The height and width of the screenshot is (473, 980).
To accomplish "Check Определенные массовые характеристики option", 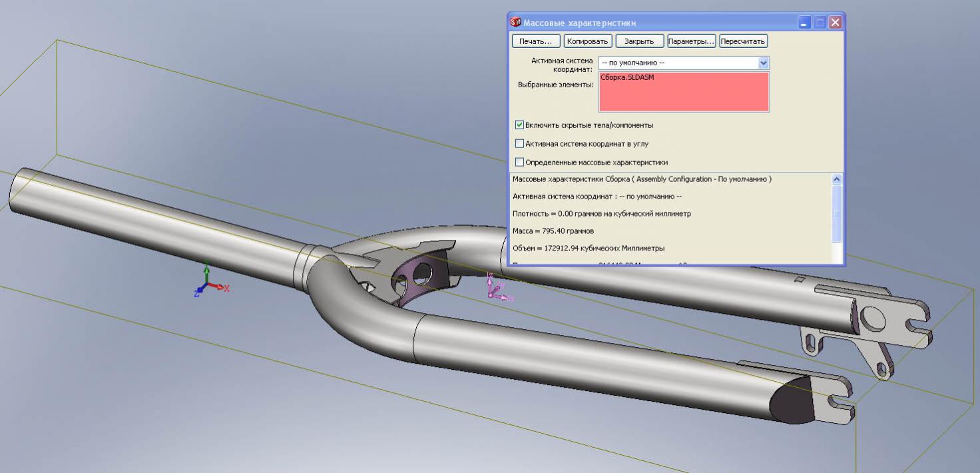I will click(520, 163).
